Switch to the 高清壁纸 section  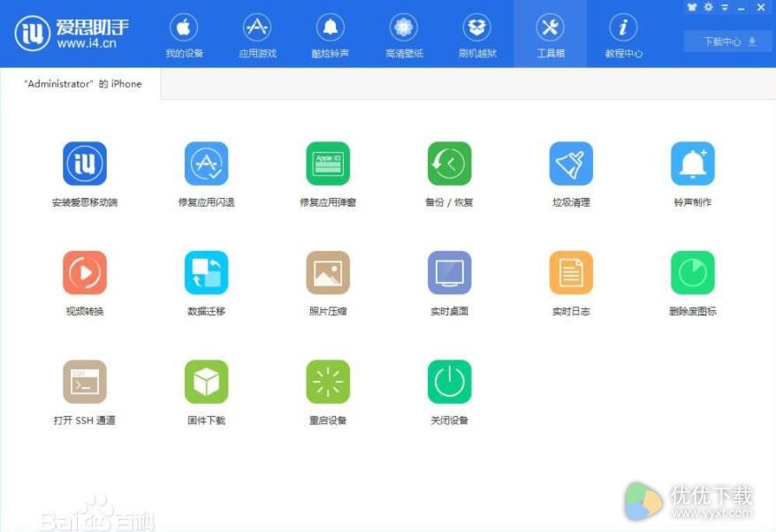404,34
